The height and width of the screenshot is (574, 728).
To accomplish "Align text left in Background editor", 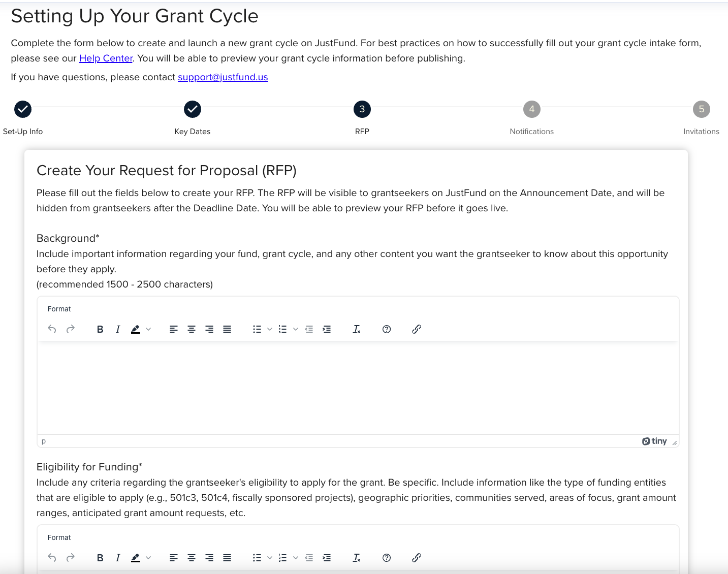I will click(174, 329).
